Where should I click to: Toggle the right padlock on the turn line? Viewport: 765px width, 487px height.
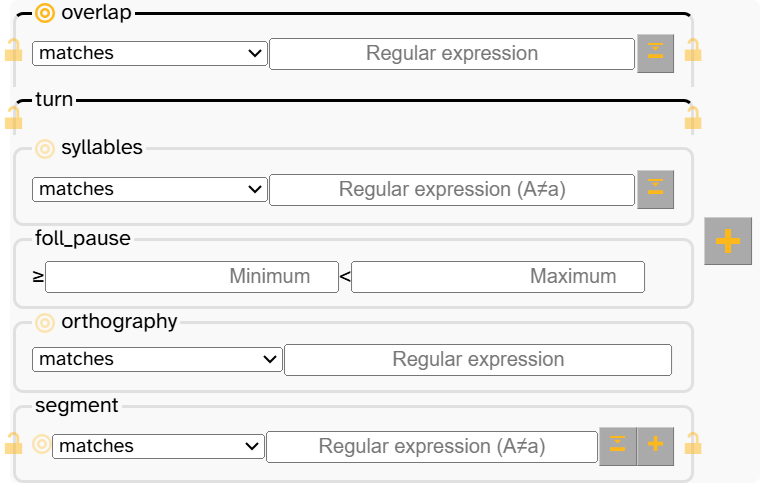coord(692,119)
